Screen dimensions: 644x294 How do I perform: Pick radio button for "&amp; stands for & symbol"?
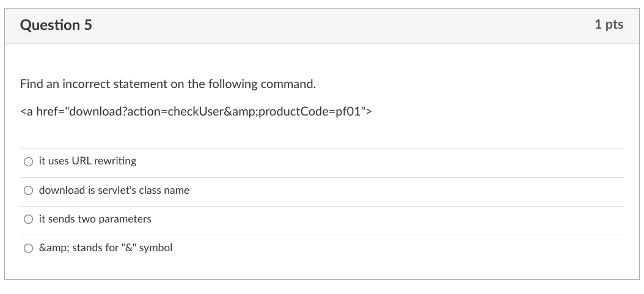tap(28, 248)
